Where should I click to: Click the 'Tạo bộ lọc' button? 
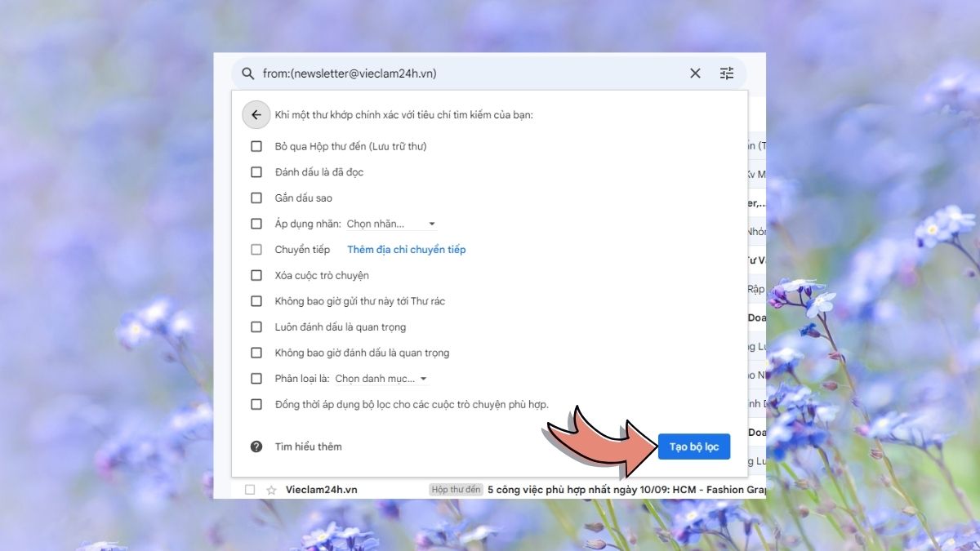pos(693,447)
